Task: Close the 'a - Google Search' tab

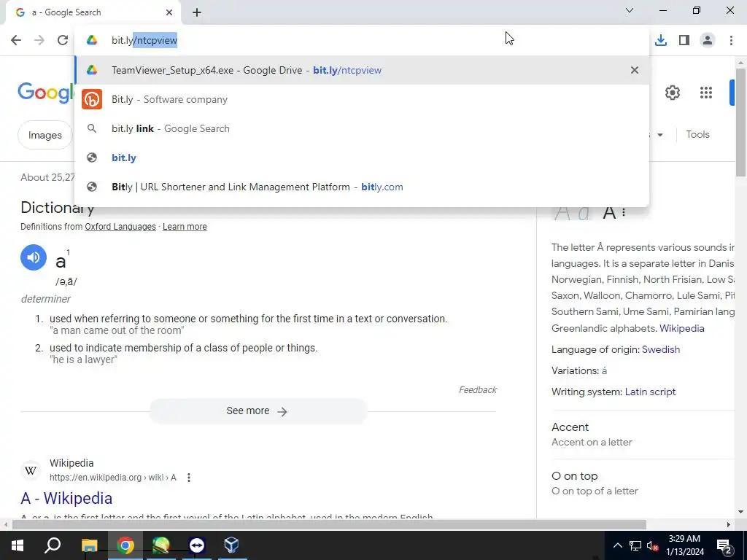Action: point(169,12)
